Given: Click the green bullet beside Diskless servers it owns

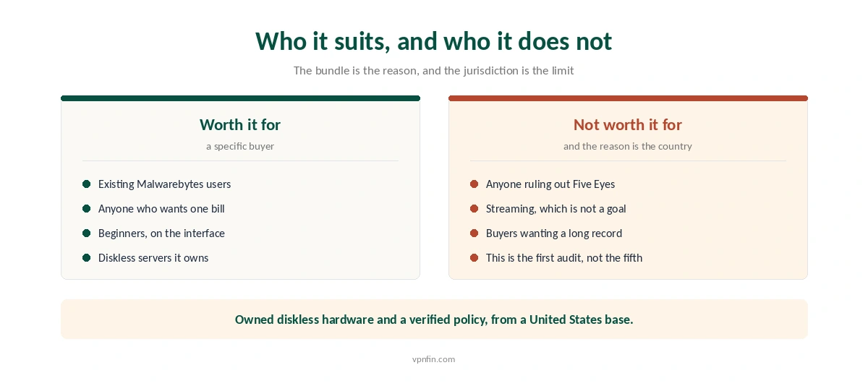Looking at the screenshot, I should pyautogui.click(x=87, y=258).
